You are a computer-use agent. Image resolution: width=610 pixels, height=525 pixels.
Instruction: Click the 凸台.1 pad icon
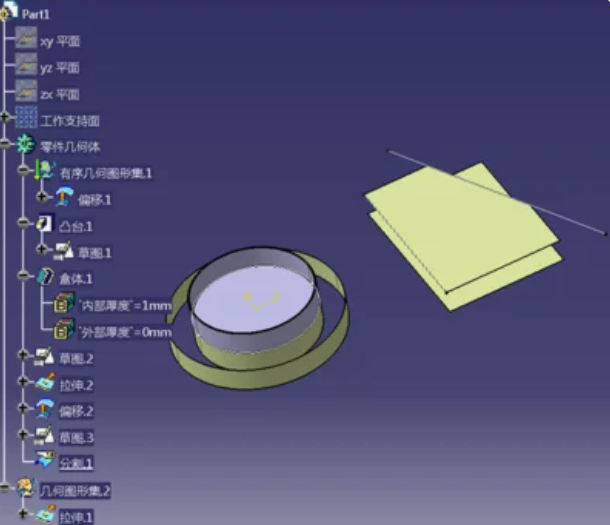(45, 225)
